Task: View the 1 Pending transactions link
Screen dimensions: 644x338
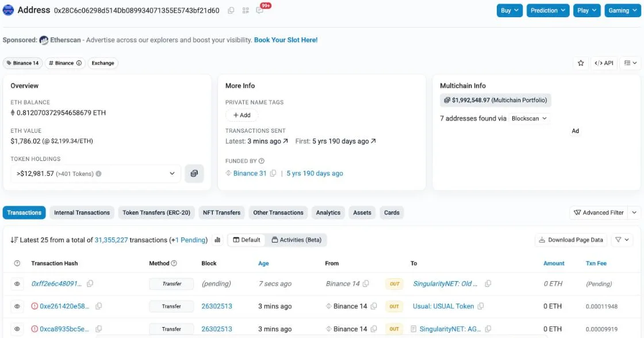Action: 190,240
